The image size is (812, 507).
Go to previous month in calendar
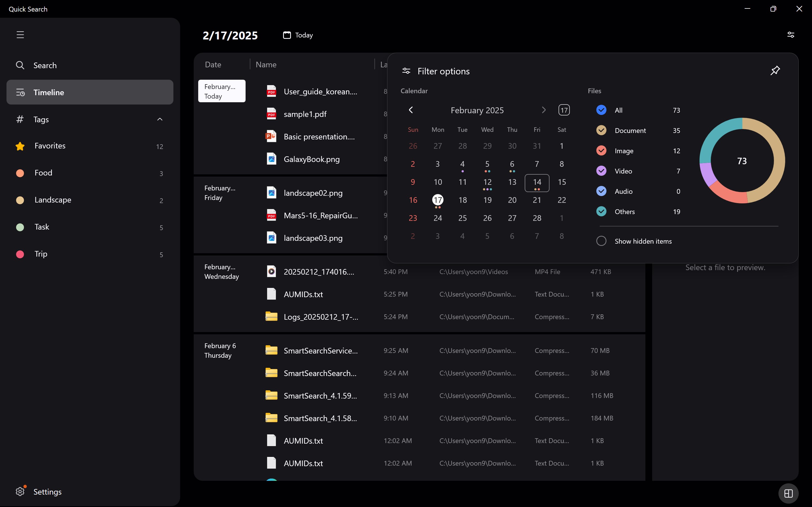click(411, 110)
